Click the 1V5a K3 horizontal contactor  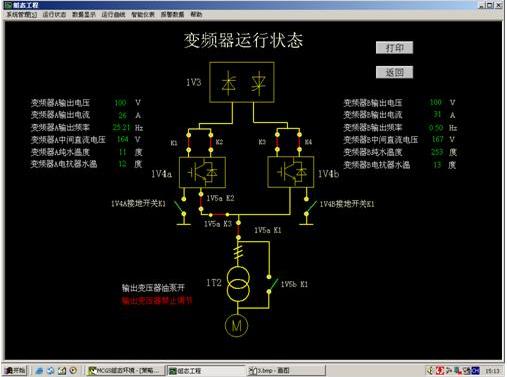click(219, 215)
